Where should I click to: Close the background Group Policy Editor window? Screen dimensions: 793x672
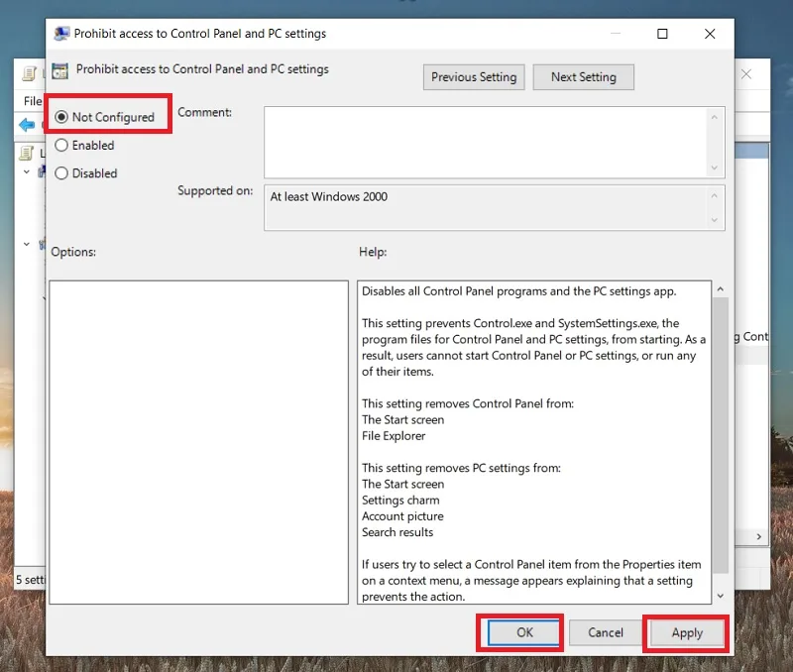[x=746, y=74]
